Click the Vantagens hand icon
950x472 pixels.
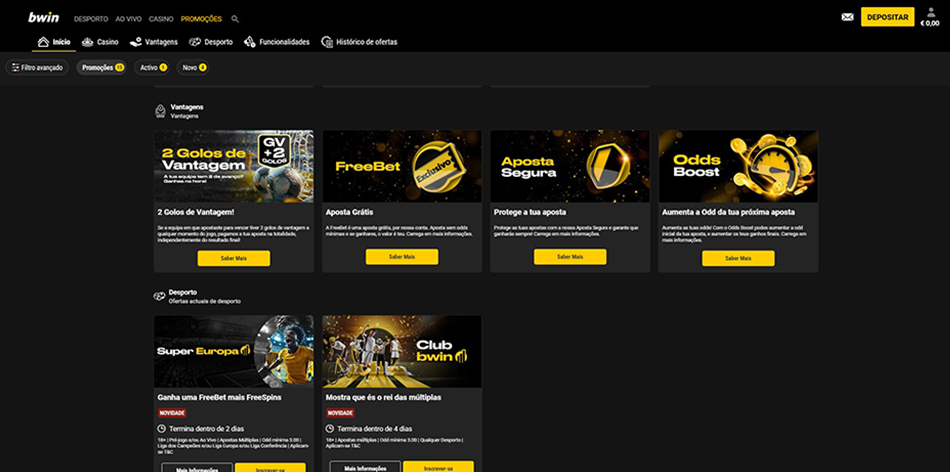[x=136, y=42]
